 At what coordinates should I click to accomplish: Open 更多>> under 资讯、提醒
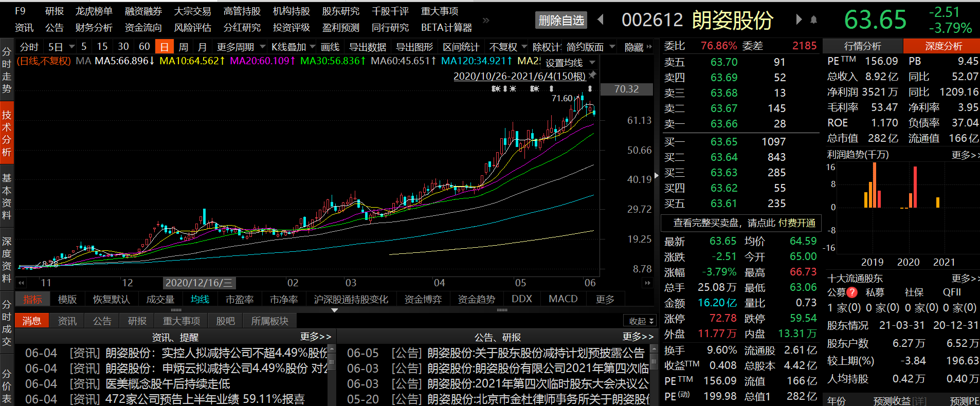point(316,337)
